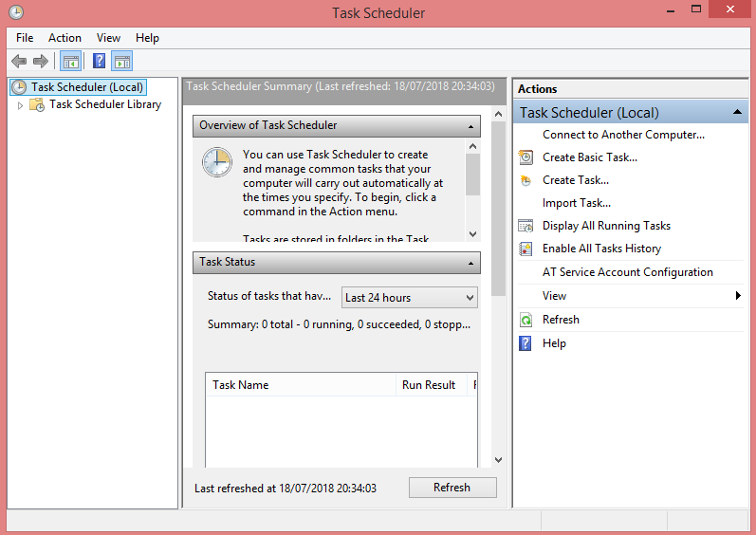Screen dimensions: 756x535
Task: Minimize the Task Scheduler window
Action: tap(671, 10)
